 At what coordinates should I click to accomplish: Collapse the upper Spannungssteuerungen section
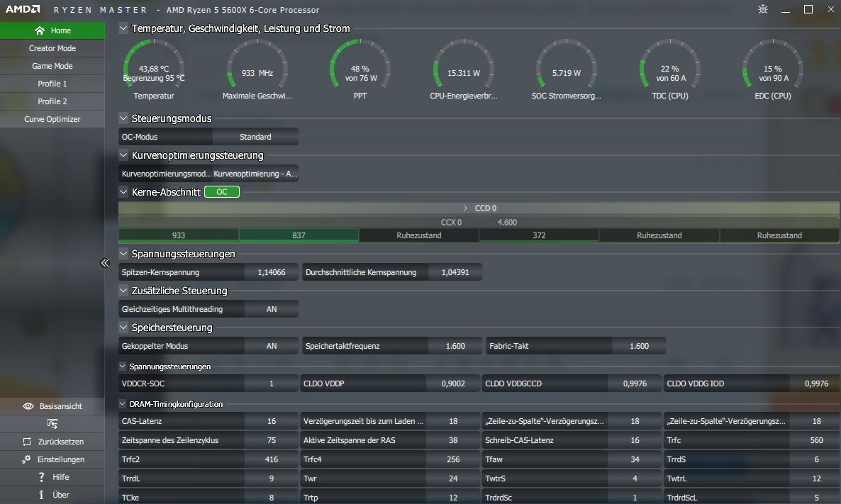(x=123, y=253)
